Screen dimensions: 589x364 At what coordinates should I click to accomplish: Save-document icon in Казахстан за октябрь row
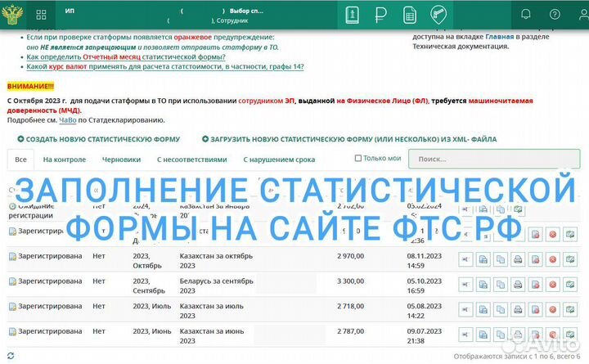coord(483,259)
